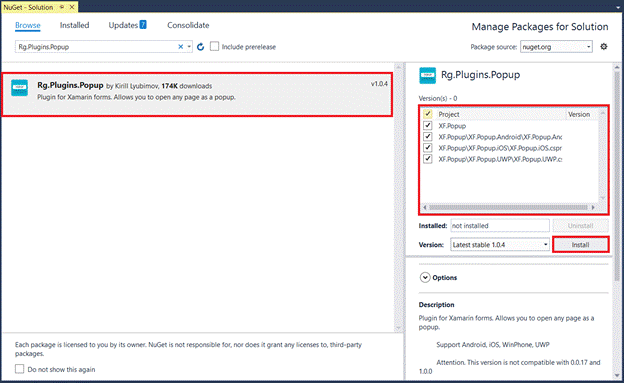
Task: Click the Description heading
Action: tap(436, 305)
